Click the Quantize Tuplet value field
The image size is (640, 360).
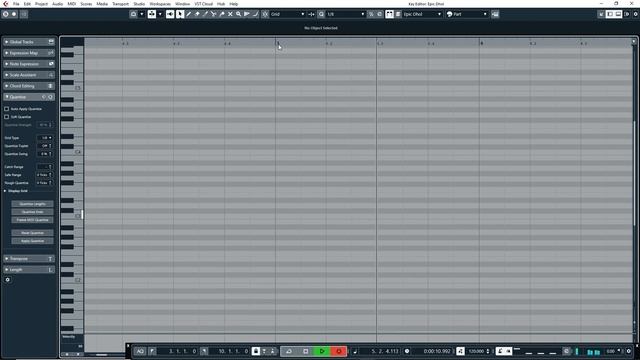pyautogui.click(x=44, y=146)
